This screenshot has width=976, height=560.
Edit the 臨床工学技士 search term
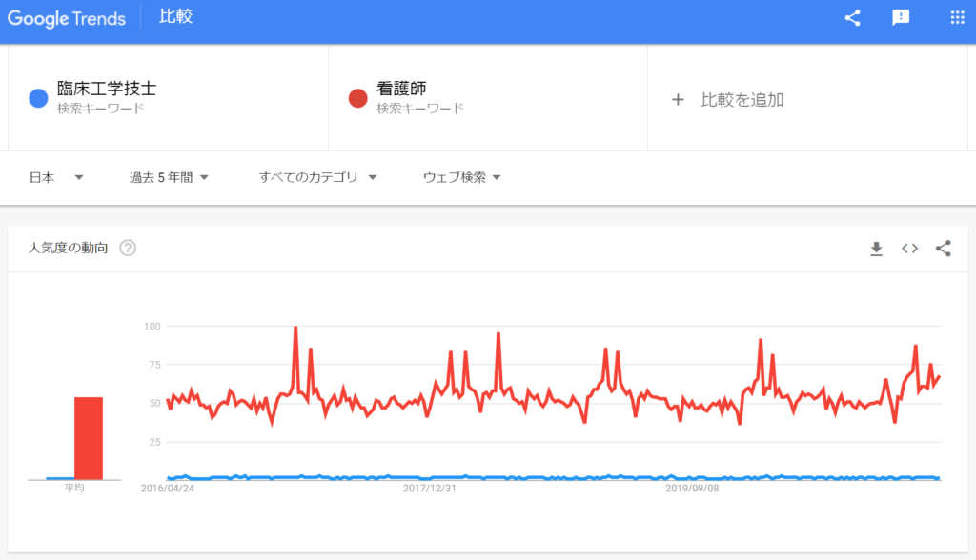point(107,89)
